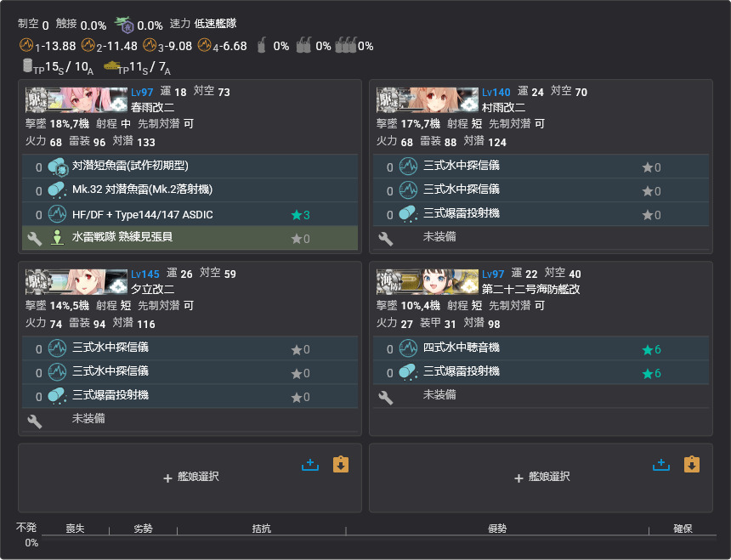Click the sonar icon beside 四式水中聴音機

click(x=409, y=348)
